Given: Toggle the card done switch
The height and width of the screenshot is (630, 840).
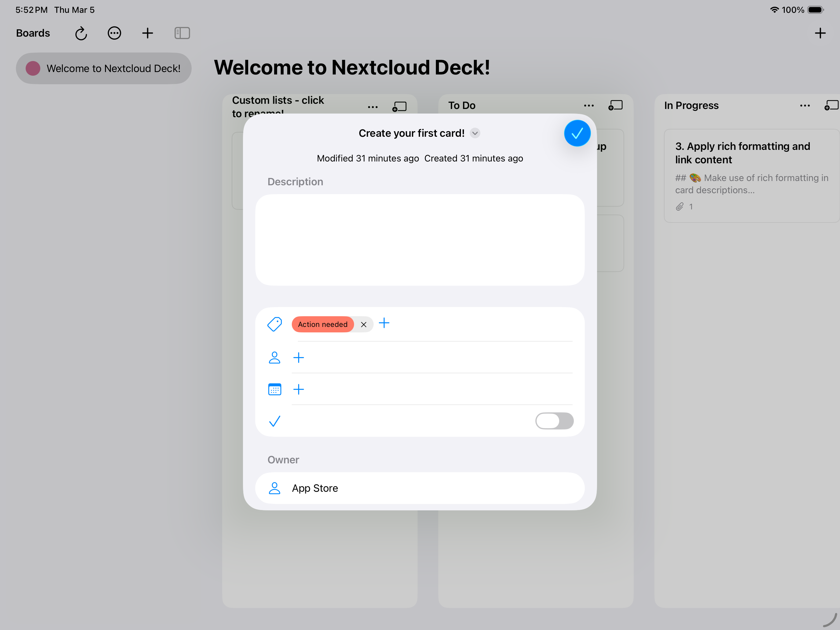Looking at the screenshot, I should click(x=554, y=421).
